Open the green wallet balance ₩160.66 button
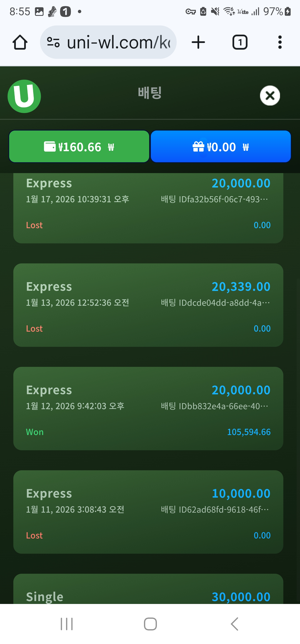Image resolution: width=300 pixels, height=644 pixels. 79,146
